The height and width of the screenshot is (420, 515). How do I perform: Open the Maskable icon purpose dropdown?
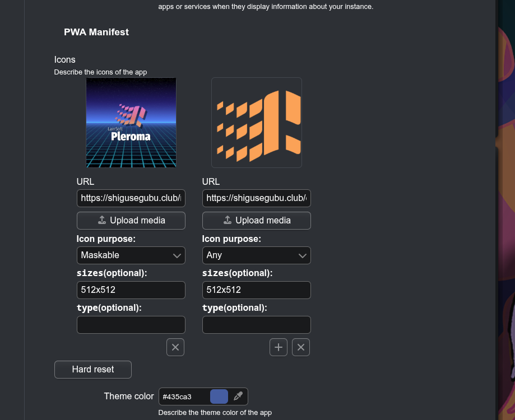131,255
